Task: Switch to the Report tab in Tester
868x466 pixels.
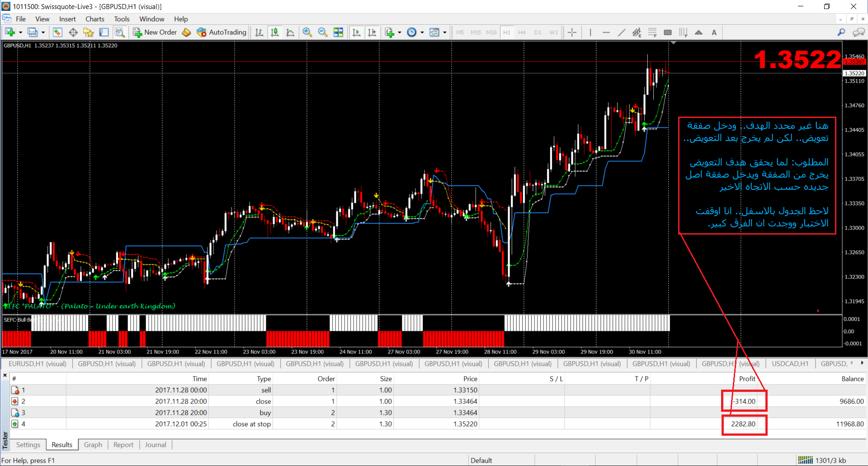Action: click(123, 445)
